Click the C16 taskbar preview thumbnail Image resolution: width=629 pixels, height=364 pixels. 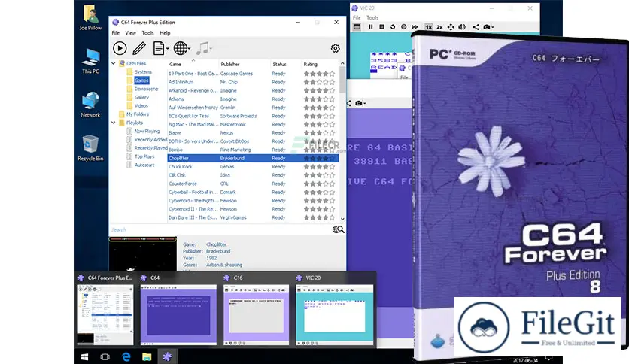click(256, 315)
